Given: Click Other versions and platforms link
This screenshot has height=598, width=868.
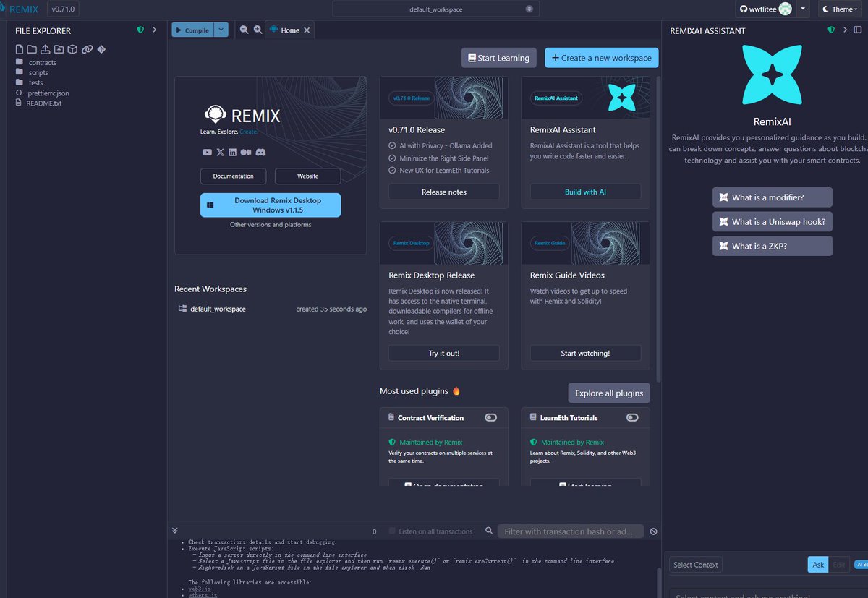Looking at the screenshot, I should click(x=271, y=225).
